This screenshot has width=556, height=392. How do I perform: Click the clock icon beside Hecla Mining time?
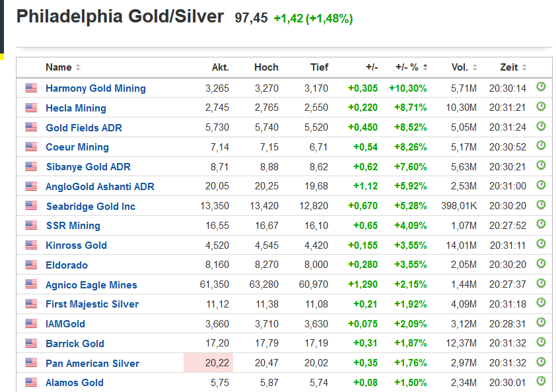[x=541, y=107]
